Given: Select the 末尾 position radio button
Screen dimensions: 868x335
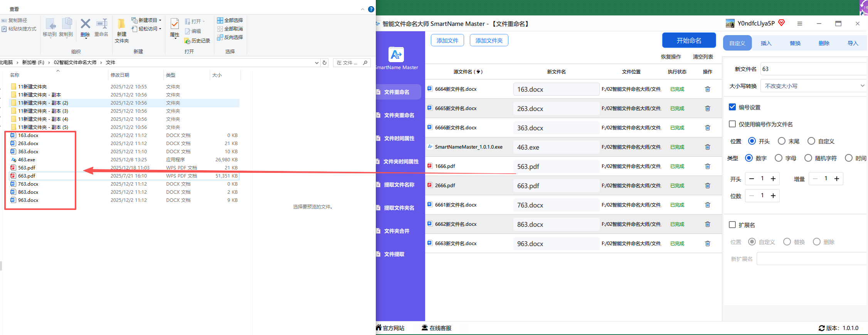Looking at the screenshot, I should (x=782, y=141).
